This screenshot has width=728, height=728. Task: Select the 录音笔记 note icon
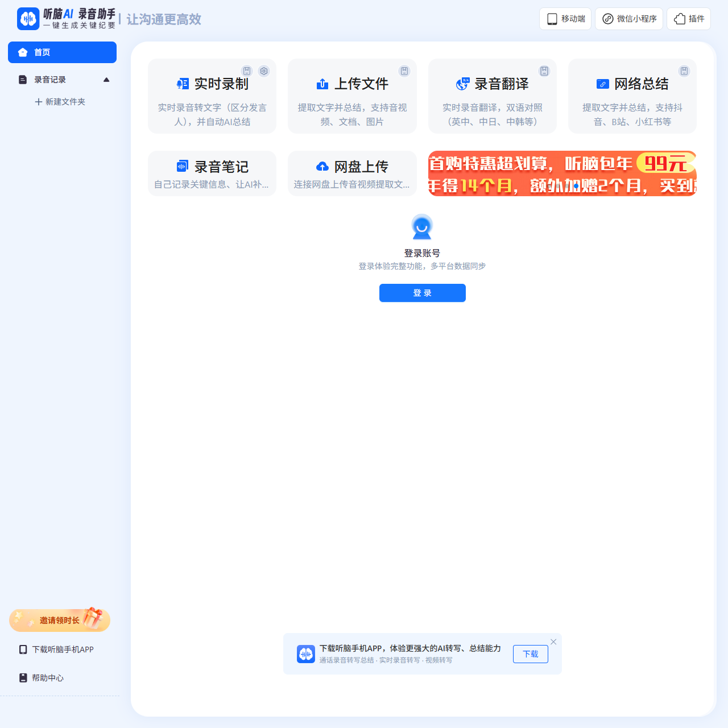[182, 166]
